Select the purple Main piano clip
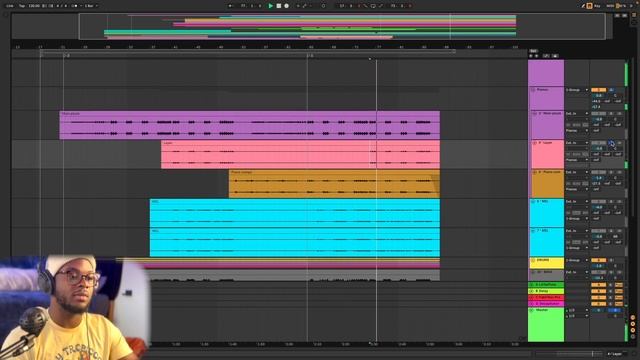640x360 pixels. coord(249,125)
